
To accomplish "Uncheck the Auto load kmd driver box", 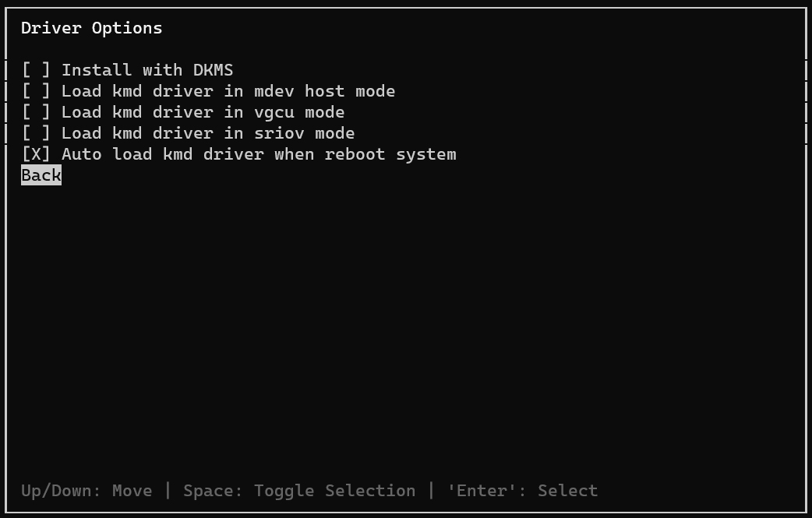I will tap(36, 154).
